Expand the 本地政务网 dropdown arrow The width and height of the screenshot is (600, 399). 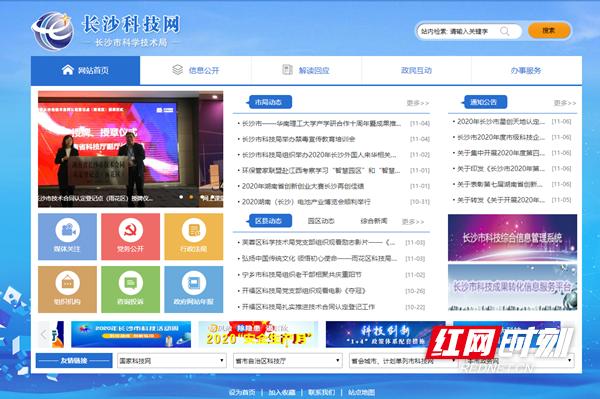pos(570,360)
